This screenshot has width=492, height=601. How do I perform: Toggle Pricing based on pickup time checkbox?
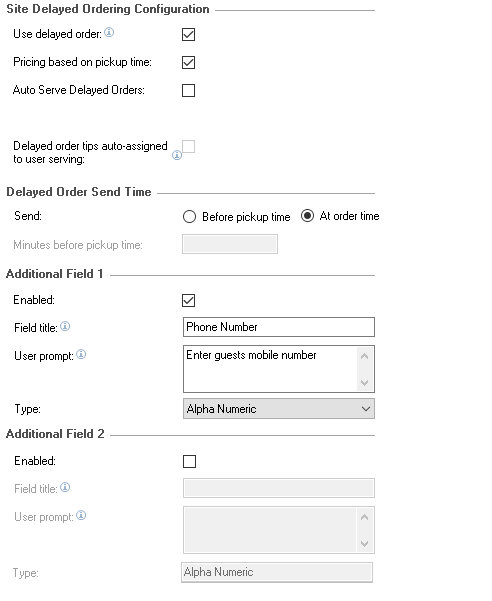189,62
